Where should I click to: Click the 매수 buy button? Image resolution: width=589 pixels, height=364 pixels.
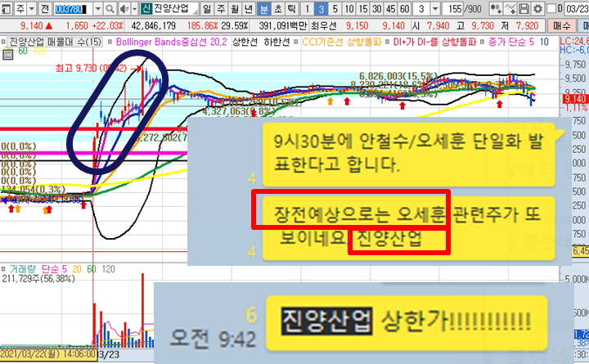(562, 26)
